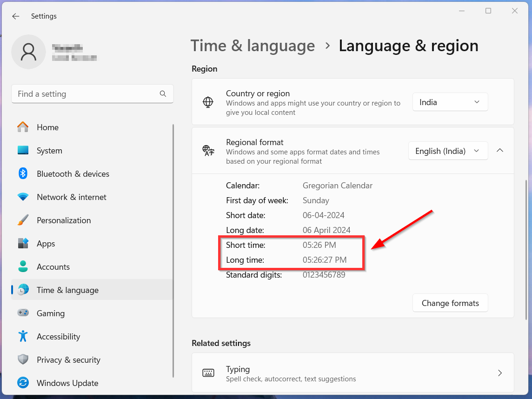Close the Settings window

coord(515,11)
